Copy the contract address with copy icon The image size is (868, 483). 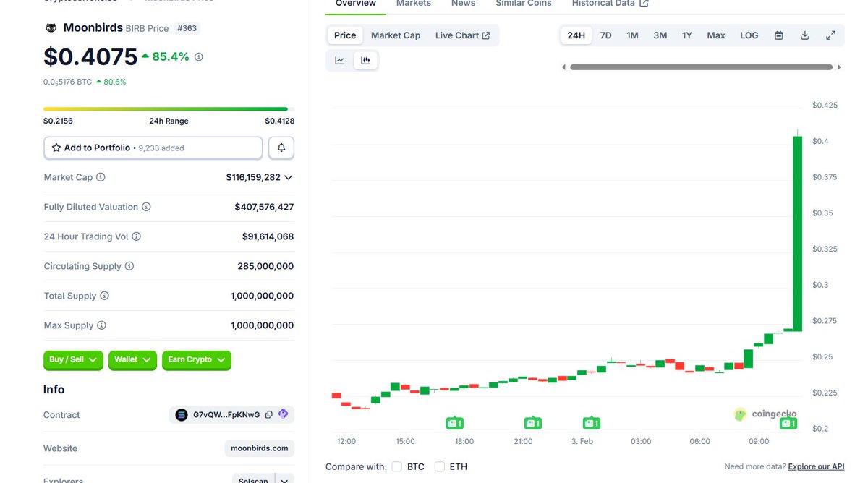pyautogui.click(x=269, y=415)
